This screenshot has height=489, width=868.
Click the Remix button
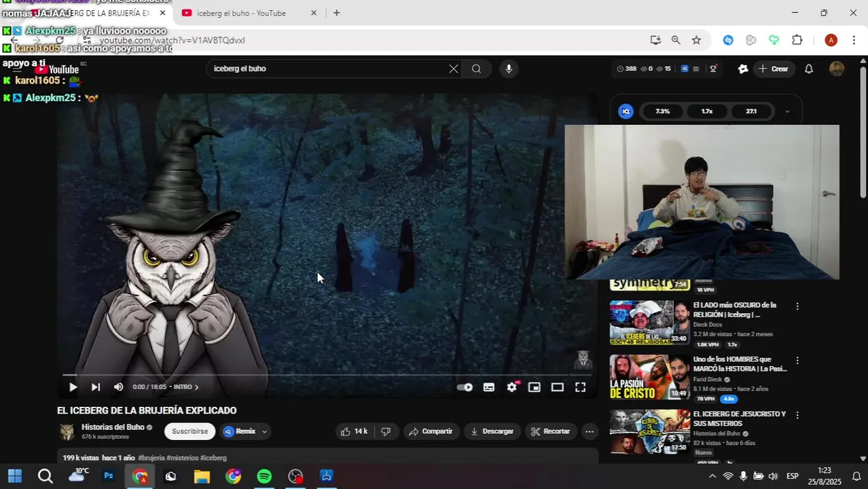[239, 431]
